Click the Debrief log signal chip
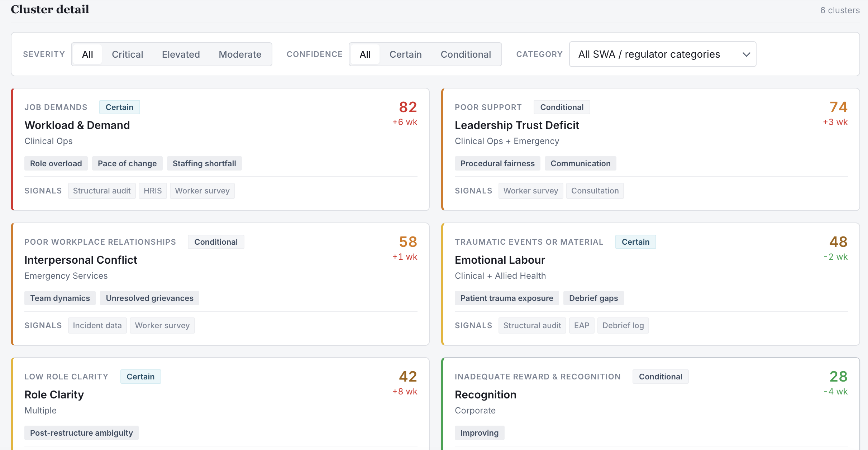The image size is (868, 450). click(623, 325)
